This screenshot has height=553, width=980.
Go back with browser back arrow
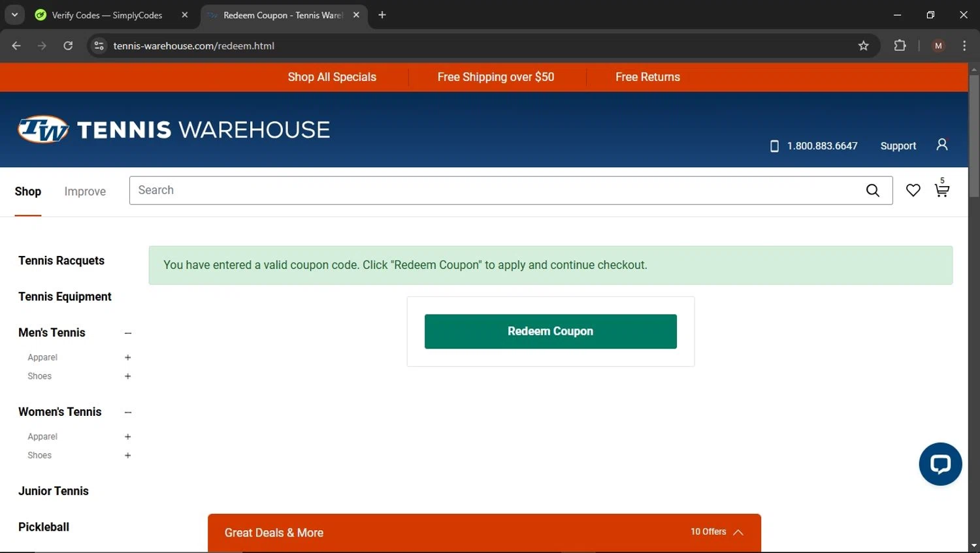pyautogui.click(x=16, y=46)
